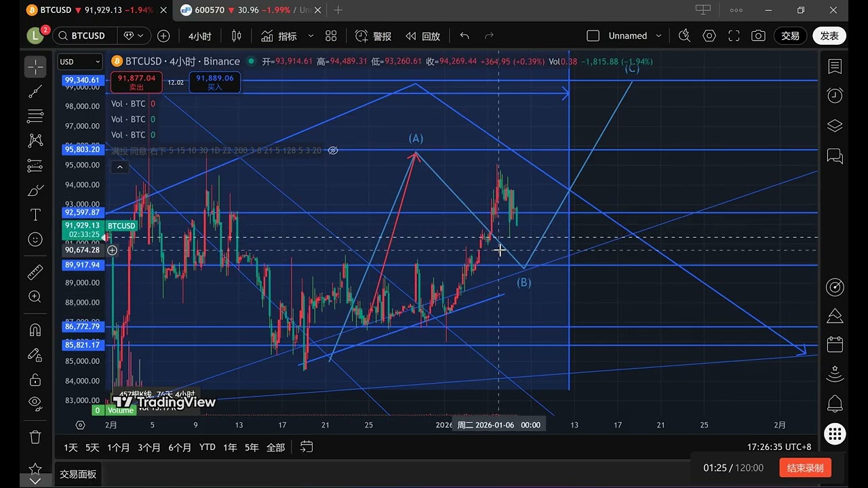Open the diamond dropdown beside the search box
868x488 pixels.
[x=134, y=36]
